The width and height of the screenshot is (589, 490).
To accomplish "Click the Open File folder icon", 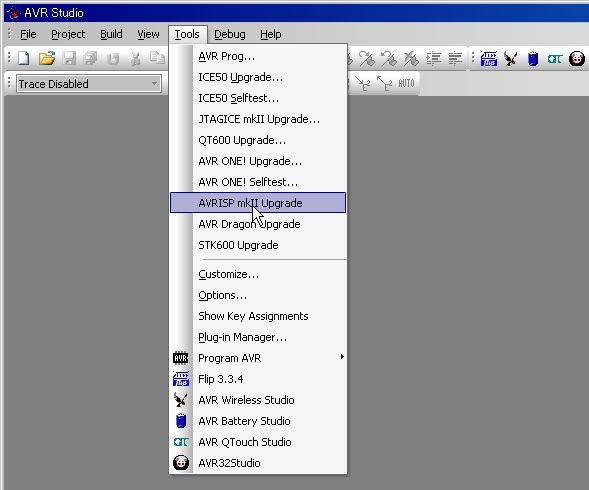I will [x=47, y=58].
